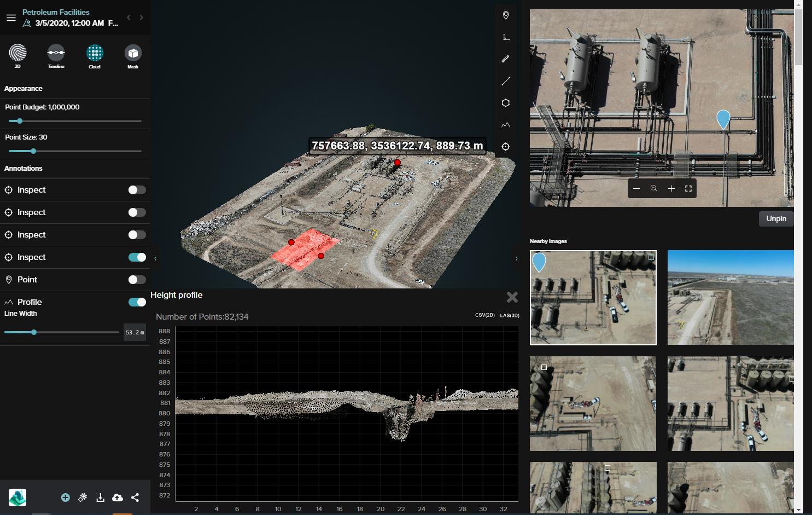This screenshot has width=812, height=515.
Task: Click the share icon
Action: point(135,497)
